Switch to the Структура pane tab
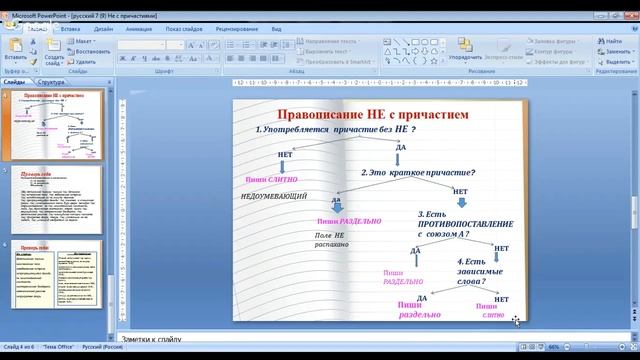 51,82
